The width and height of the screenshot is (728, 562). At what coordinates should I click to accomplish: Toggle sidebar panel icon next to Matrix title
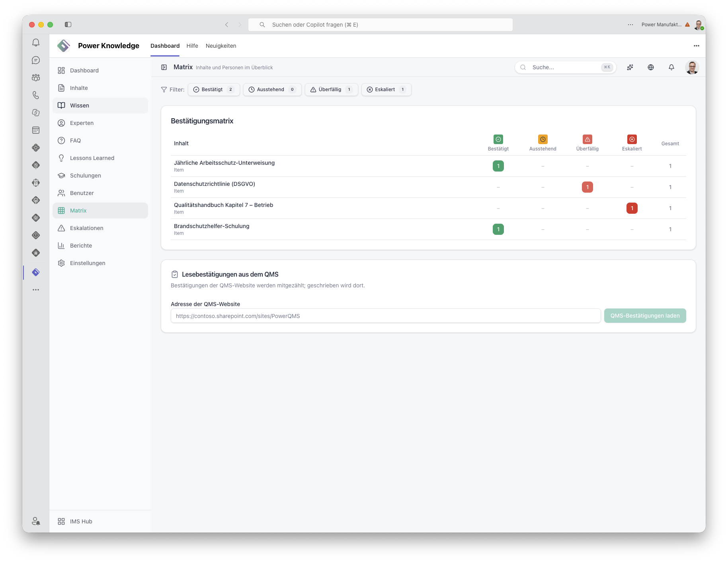click(x=164, y=67)
